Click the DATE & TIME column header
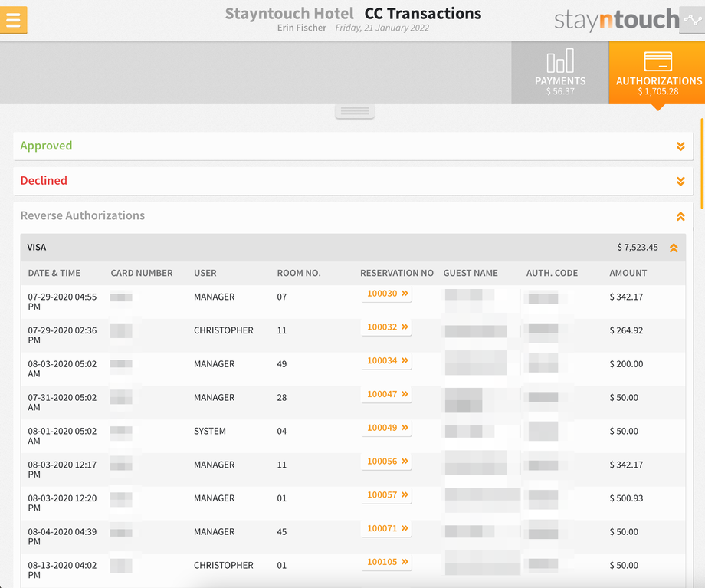Image resolution: width=705 pixels, height=588 pixels. [54, 273]
